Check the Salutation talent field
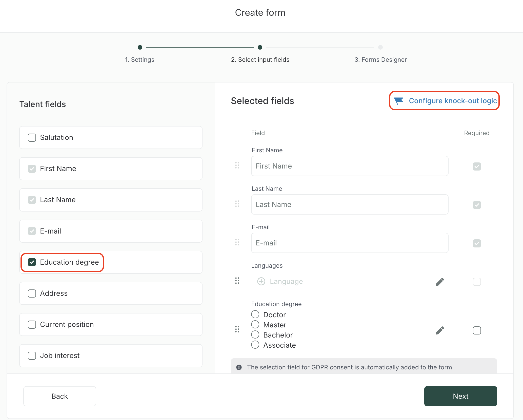523x420 pixels. (x=32, y=138)
